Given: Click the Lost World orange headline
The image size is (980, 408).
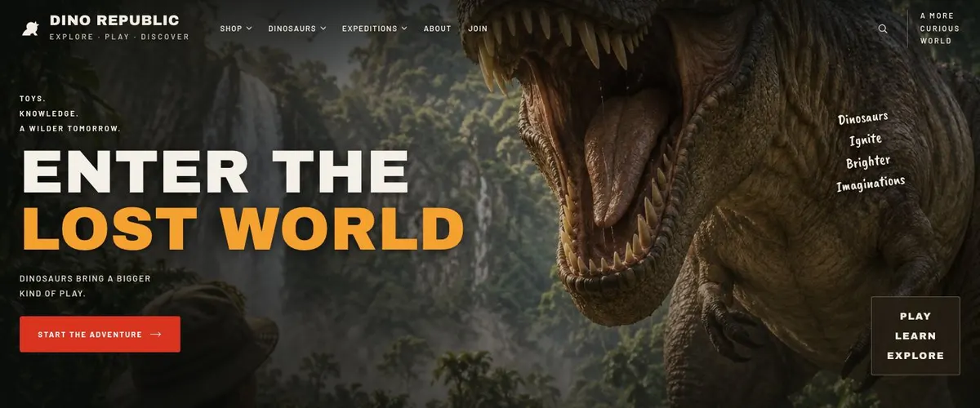Looking at the screenshot, I should point(243,228).
